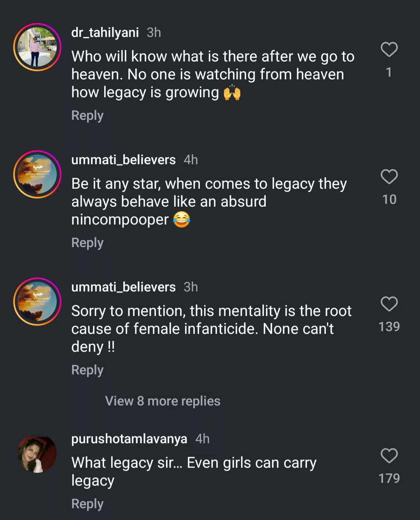Tap the 139 likes count
This screenshot has height=520, width=420.
click(x=389, y=327)
